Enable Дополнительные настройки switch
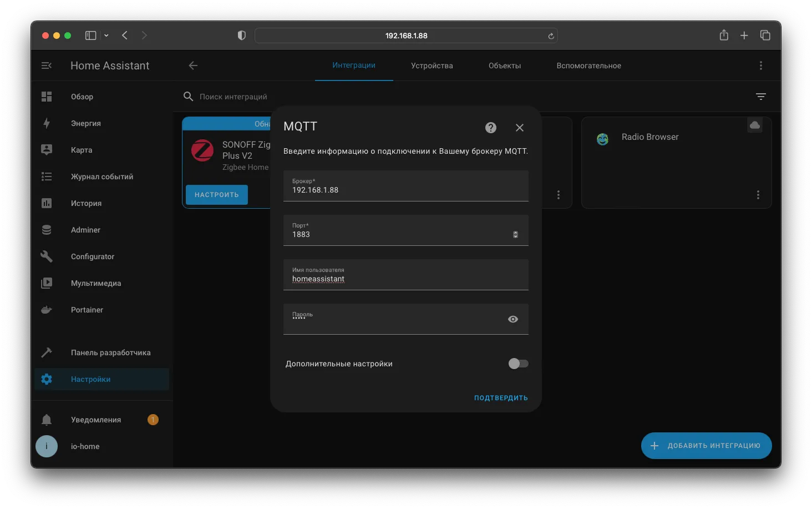The width and height of the screenshot is (812, 509). [518, 364]
